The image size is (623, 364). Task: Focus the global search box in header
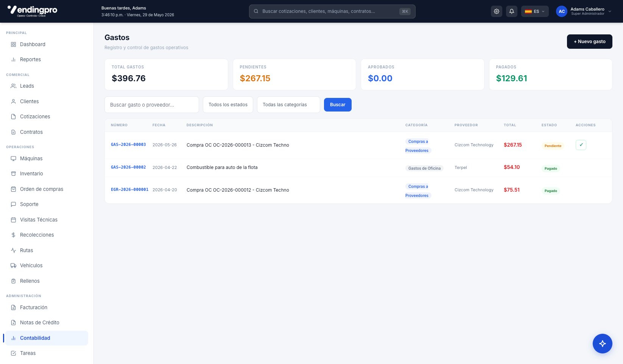point(332,11)
